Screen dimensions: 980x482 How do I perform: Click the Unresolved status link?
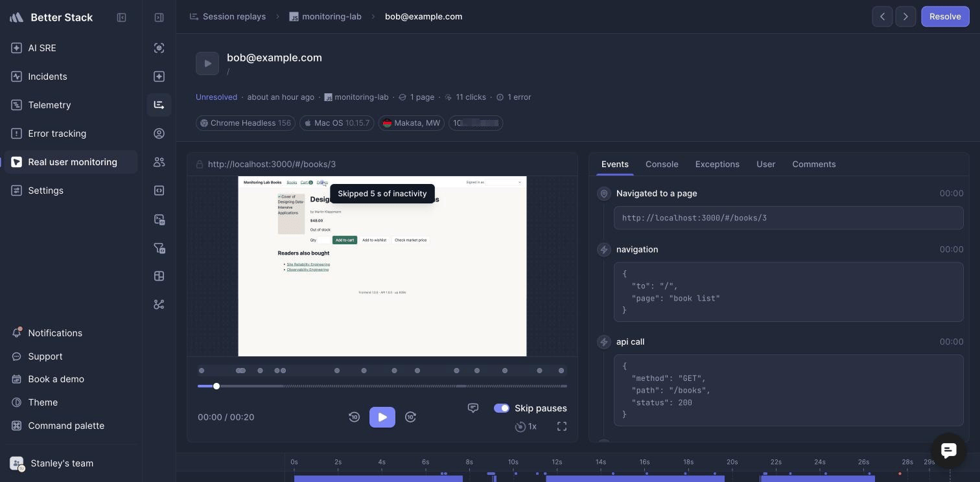216,97
